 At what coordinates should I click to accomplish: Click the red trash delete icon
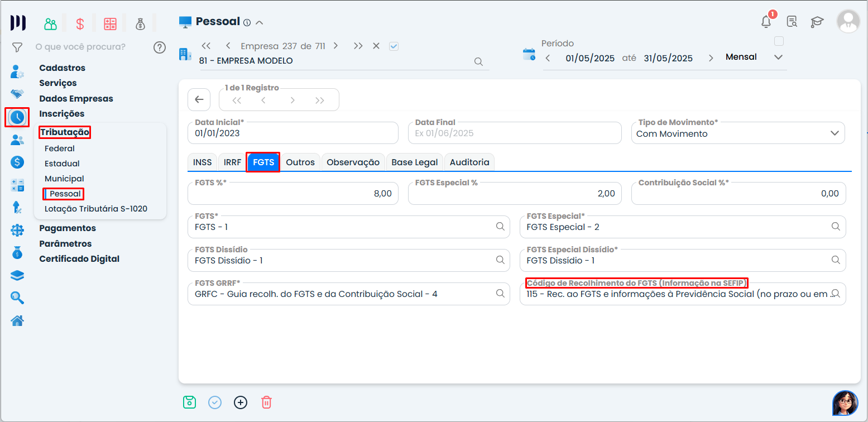click(267, 402)
